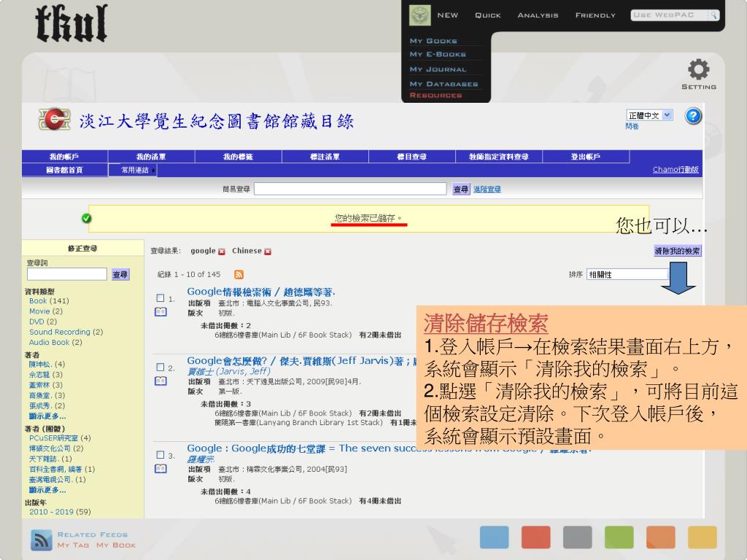Open the 教師指定資料查尋 tab

(x=499, y=157)
